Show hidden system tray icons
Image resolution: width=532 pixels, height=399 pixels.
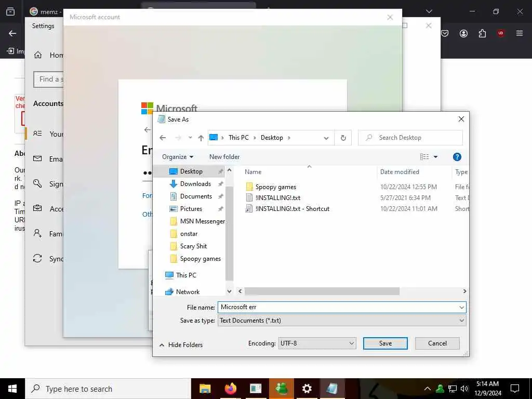[428, 389]
